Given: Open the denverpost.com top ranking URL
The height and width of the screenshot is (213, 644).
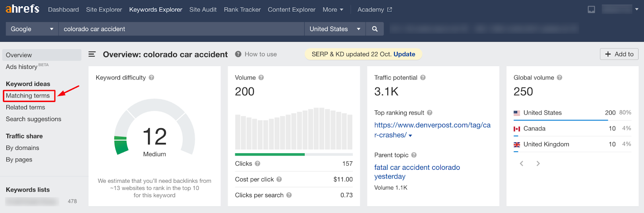Looking at the screenshot, I should click(432, 130).
